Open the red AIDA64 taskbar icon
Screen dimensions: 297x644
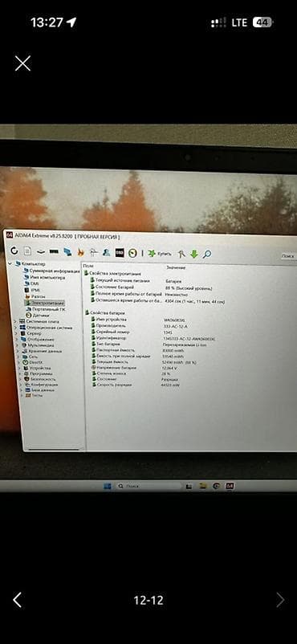[x=230, y=487]
